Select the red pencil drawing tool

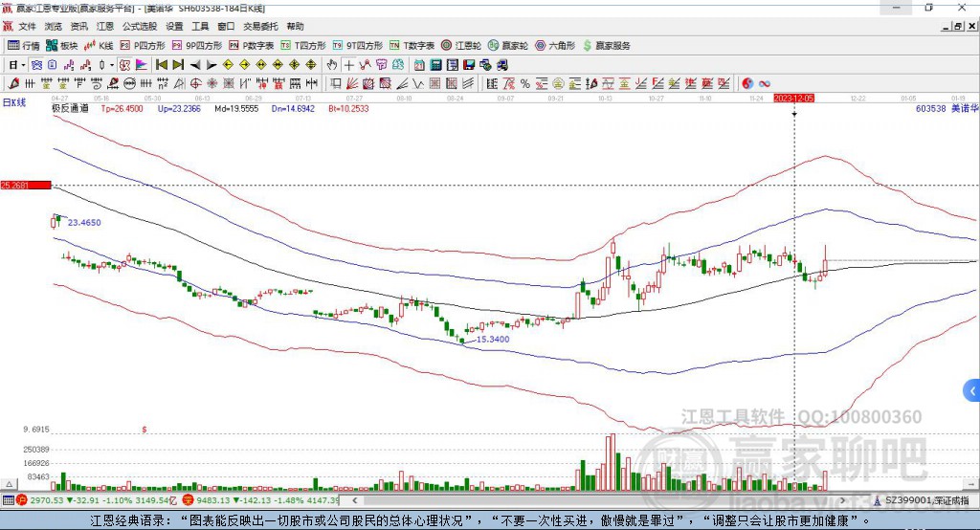(13, 83)
